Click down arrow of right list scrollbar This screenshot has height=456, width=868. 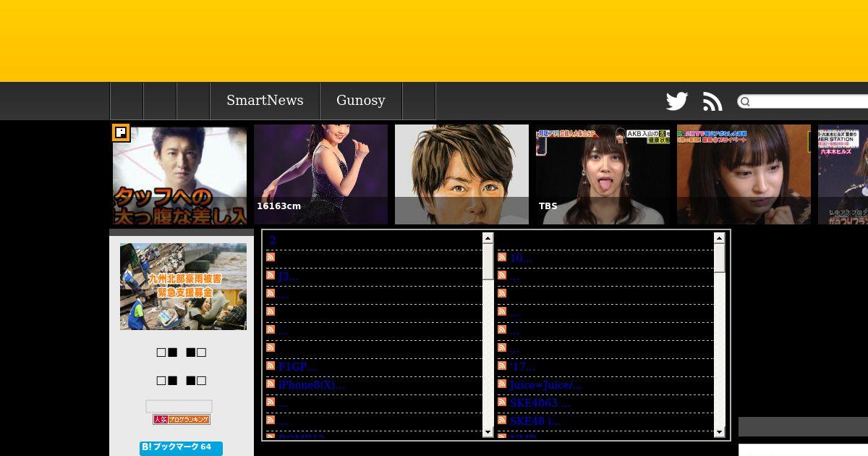pos(719,432)
